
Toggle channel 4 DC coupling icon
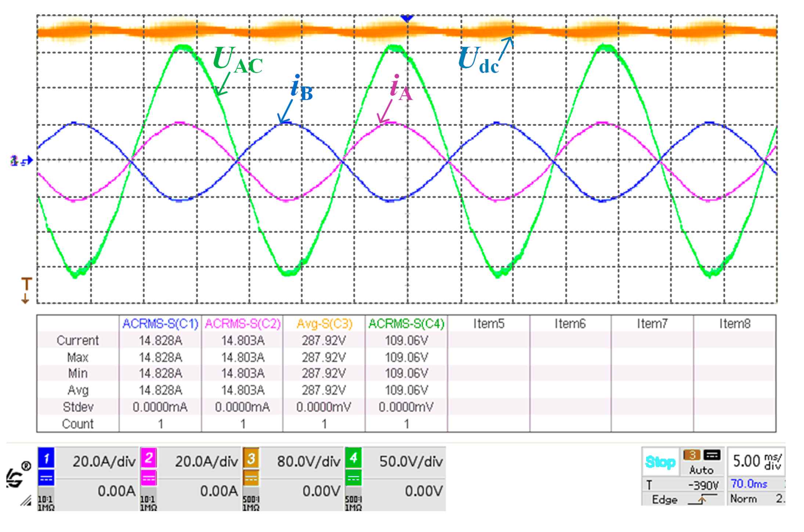tap(353, 478)
